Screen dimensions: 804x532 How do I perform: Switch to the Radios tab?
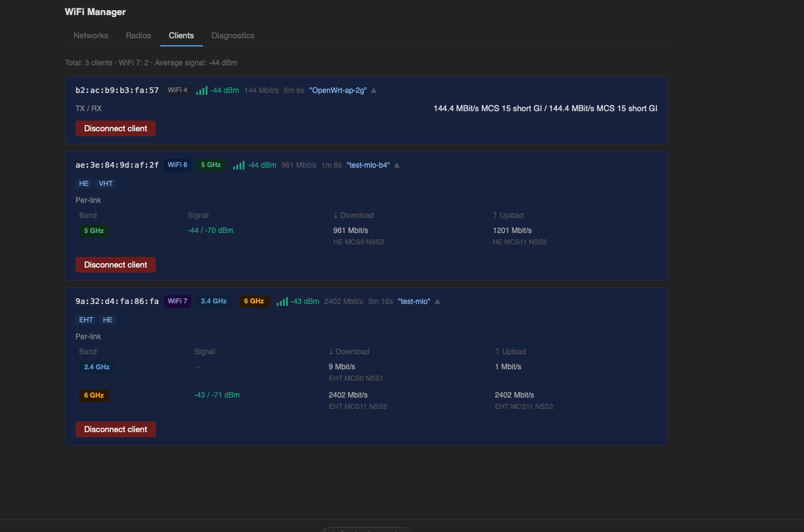pos(138,35)
